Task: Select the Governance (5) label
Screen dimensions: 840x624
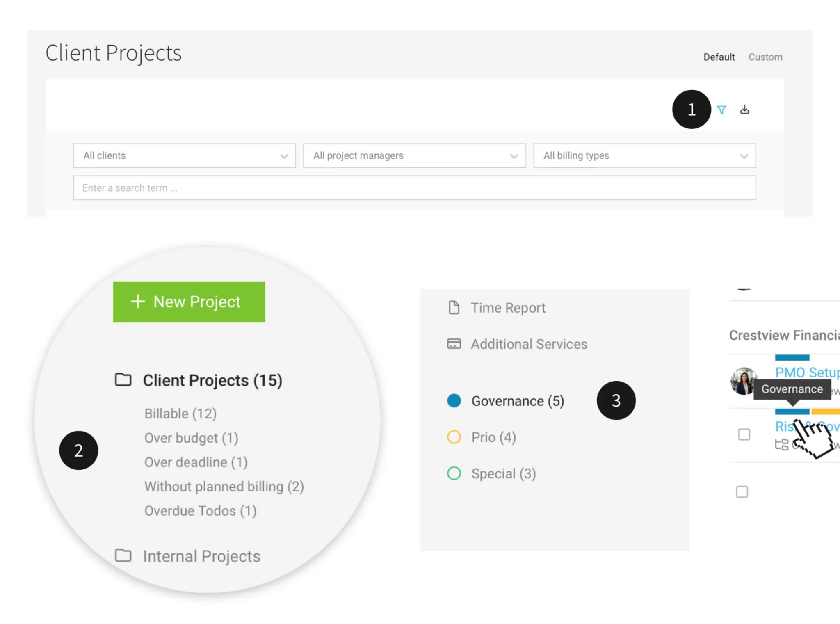Action: pyautogui.click(x=518, y=401)
